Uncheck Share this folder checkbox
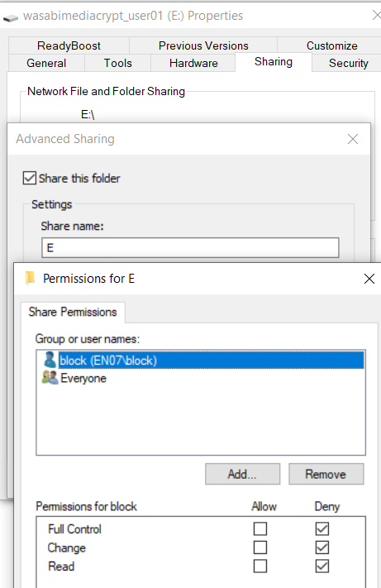The image size is (381, 588). [x=30, y=178]
